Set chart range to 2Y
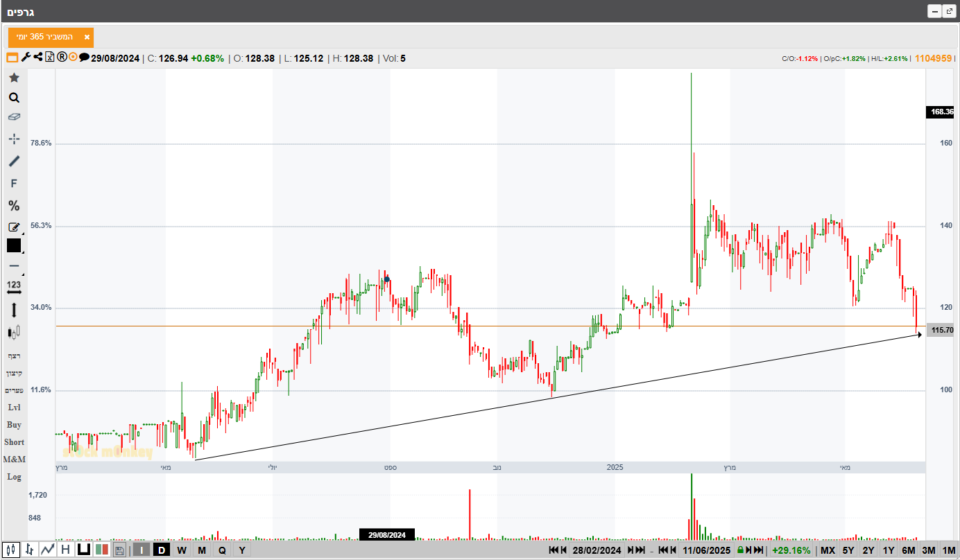This screenshot has height=560, width=960. [868, 550]
